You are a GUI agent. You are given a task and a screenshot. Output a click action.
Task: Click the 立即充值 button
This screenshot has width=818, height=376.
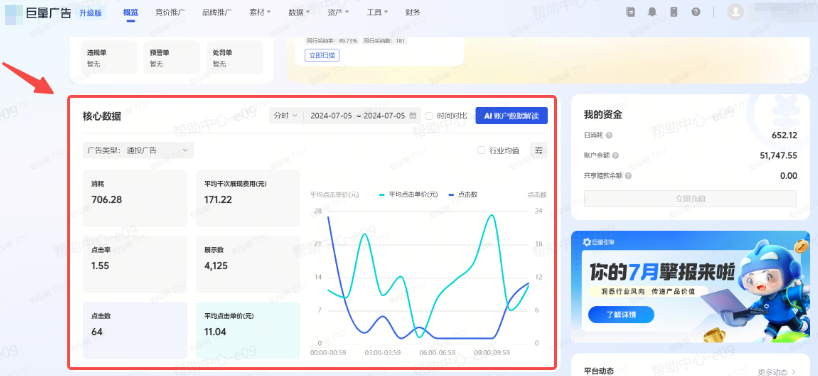click(690, 199)
